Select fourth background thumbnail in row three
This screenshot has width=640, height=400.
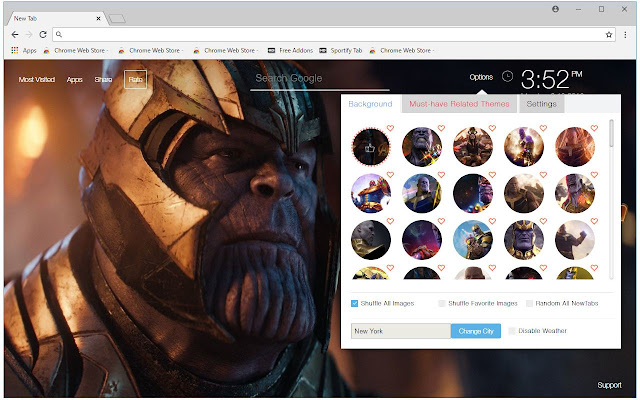[524, 240]
